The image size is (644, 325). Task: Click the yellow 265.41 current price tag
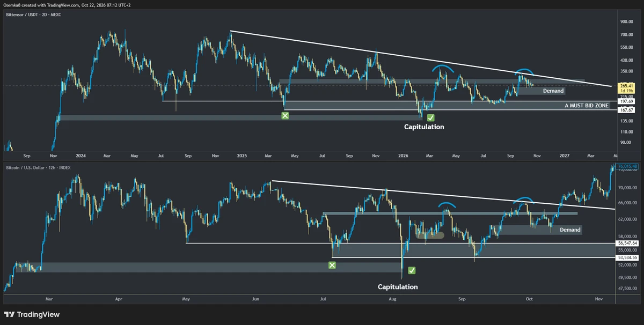pyautogui.click(x=627, y=86)
